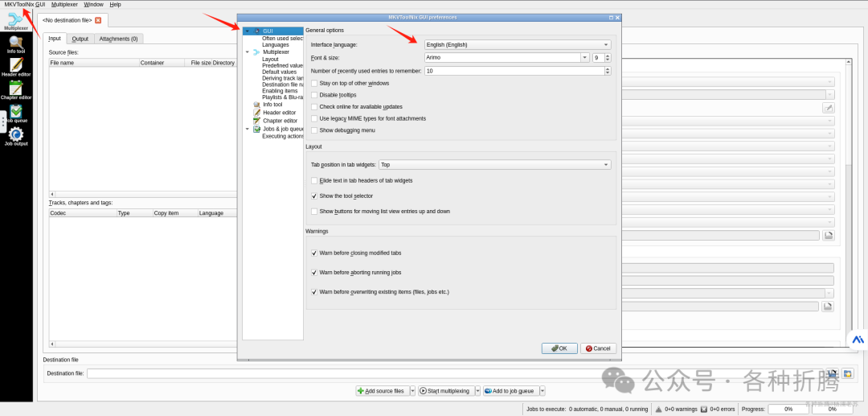
Task: Open the Job queue in the sidebar
Action: (x=16, y=114)
